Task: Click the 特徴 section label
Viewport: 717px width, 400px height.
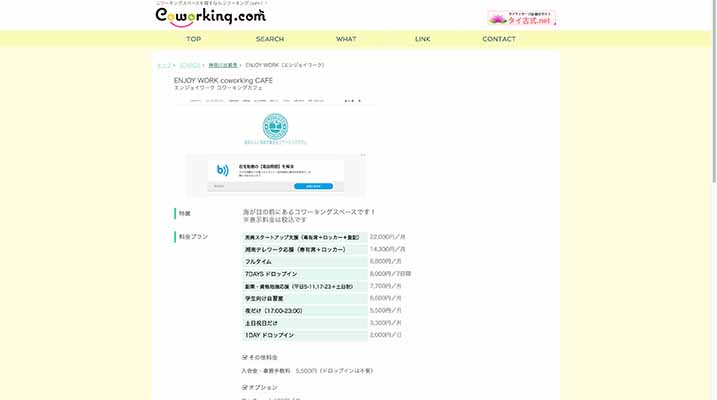Action: [x=185, y=213]
